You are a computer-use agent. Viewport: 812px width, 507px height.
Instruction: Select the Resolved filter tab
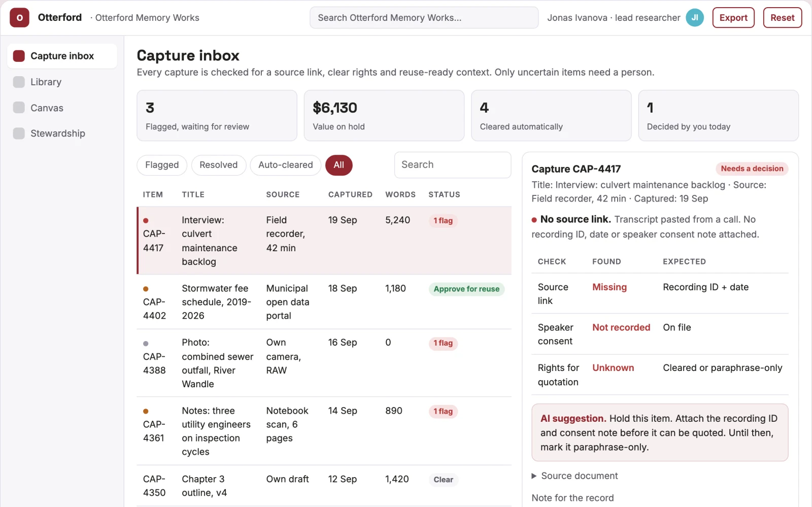pos(219,165)
